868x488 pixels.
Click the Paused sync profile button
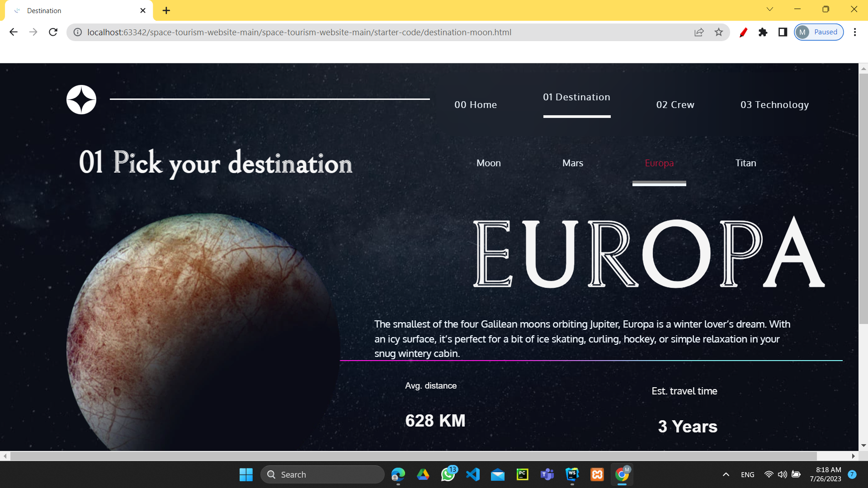pos(818,32)
